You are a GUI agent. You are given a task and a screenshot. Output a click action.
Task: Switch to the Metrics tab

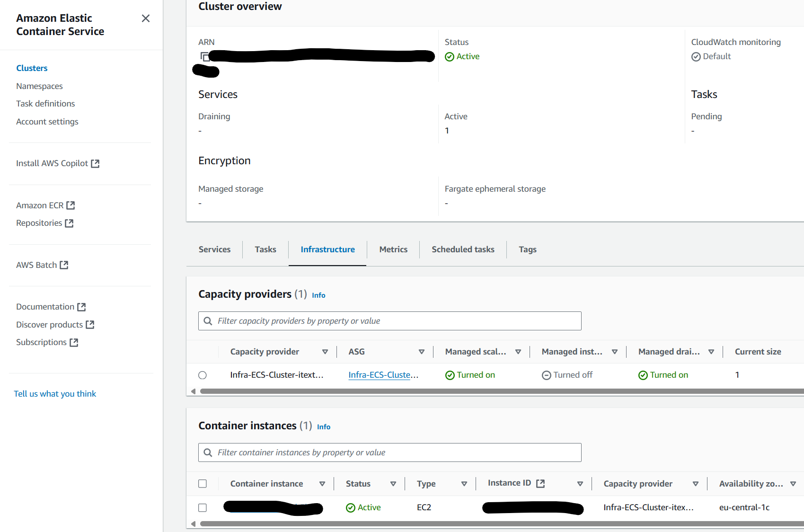(393, 249)
